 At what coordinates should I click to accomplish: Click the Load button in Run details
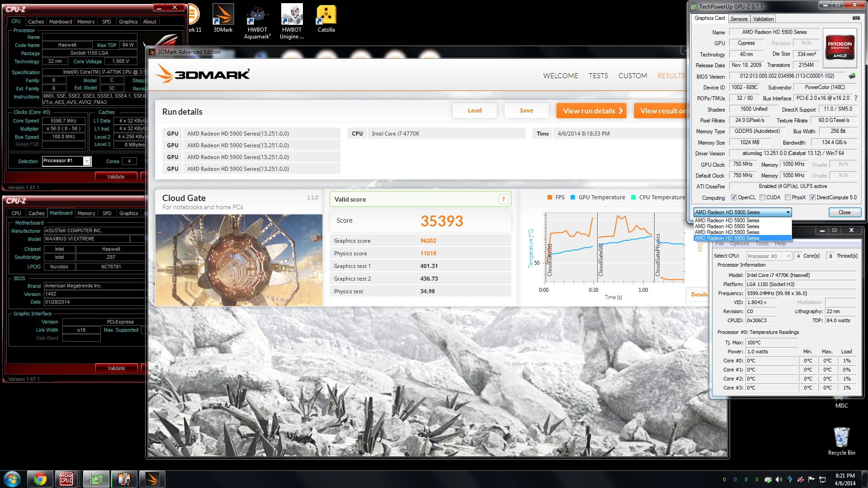coord(475,111)
